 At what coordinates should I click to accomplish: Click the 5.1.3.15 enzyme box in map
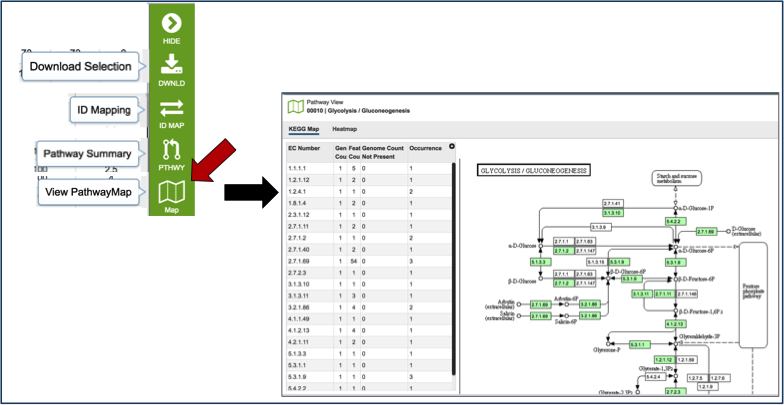click(596, 262)
